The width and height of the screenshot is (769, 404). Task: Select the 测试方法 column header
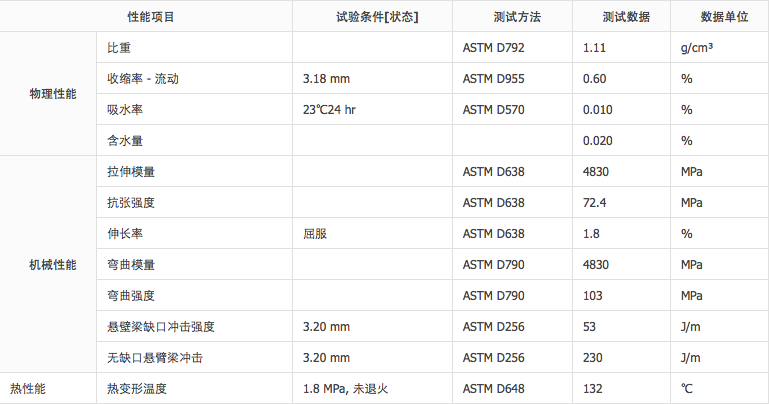pos(511,17)
